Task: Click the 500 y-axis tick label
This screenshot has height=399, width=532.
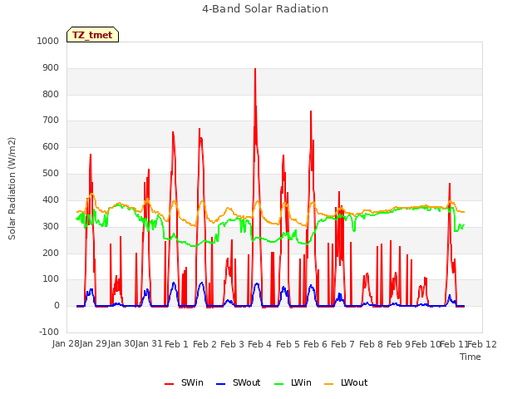Action: tap(51, 174)
